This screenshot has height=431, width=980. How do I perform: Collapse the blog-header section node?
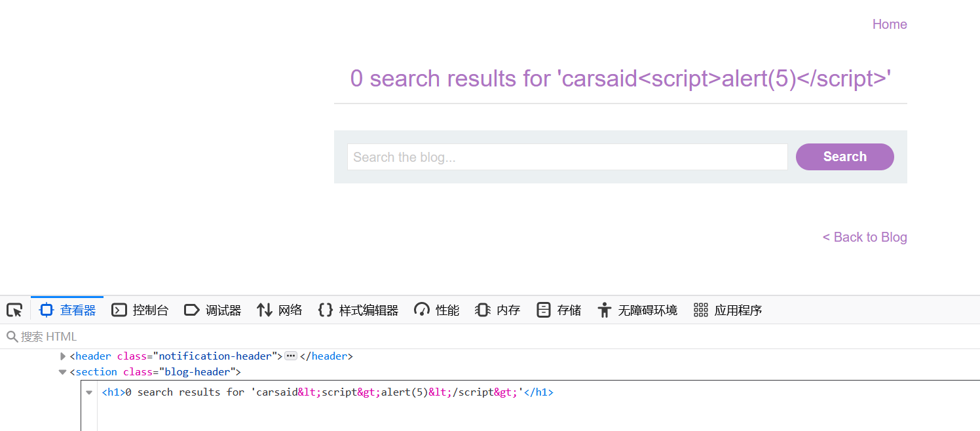63,372
